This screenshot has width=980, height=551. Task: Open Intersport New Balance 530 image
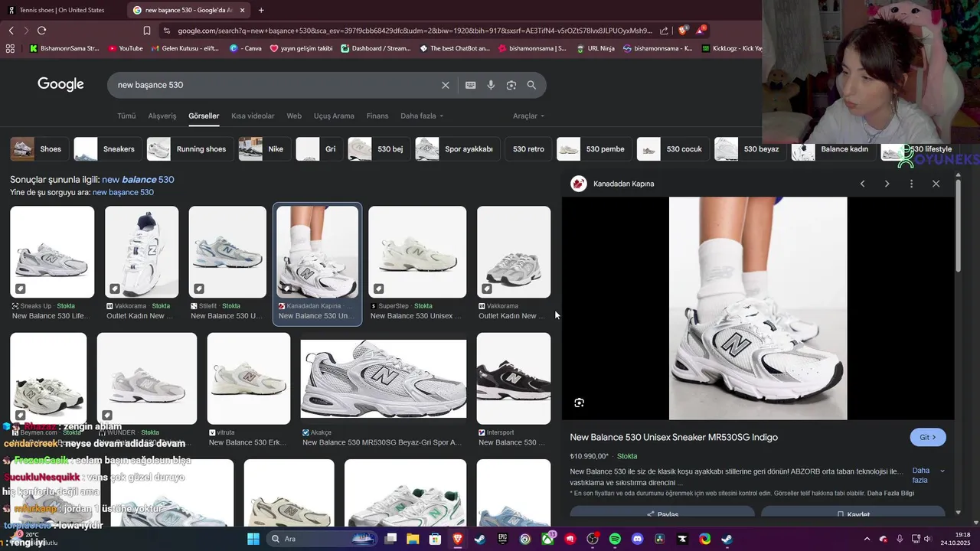click(514, 379)
